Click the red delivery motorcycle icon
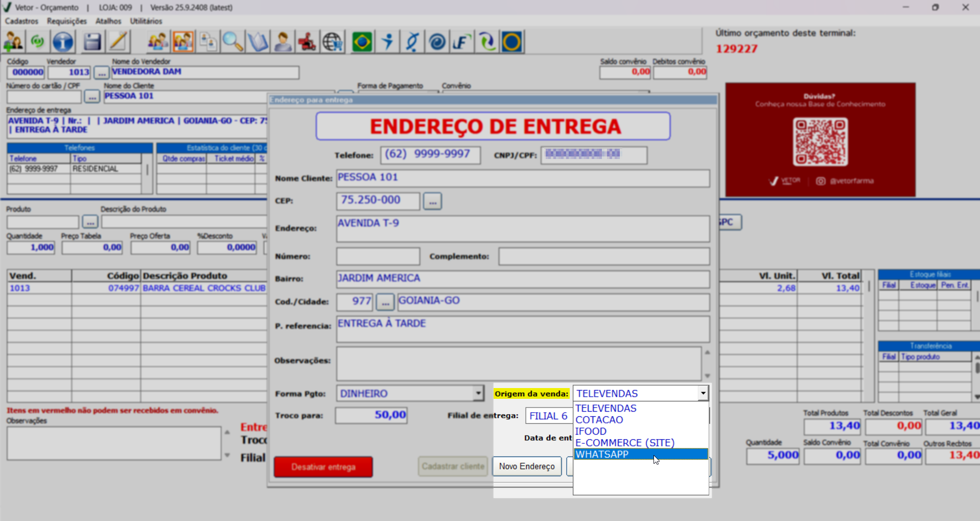Image resolution: width=980 pixels, height=521 pixels. 308,42
